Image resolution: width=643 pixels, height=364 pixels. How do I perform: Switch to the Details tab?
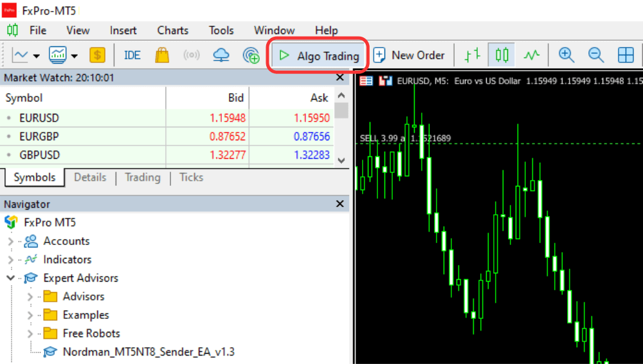click(90, 177)
